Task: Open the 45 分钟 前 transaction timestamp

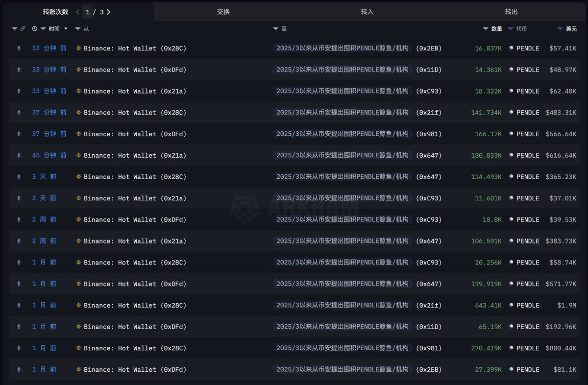Action: 49,155
